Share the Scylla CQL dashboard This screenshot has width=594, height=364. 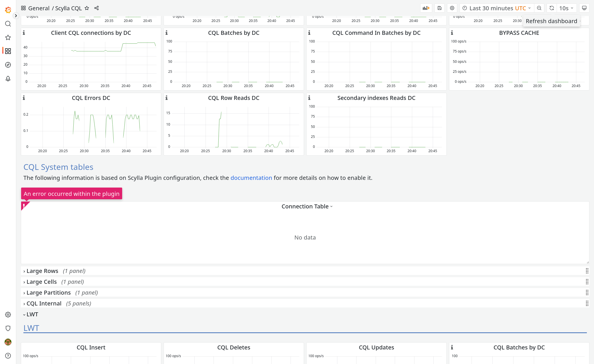pyautogui.click(x=96, y=8)
